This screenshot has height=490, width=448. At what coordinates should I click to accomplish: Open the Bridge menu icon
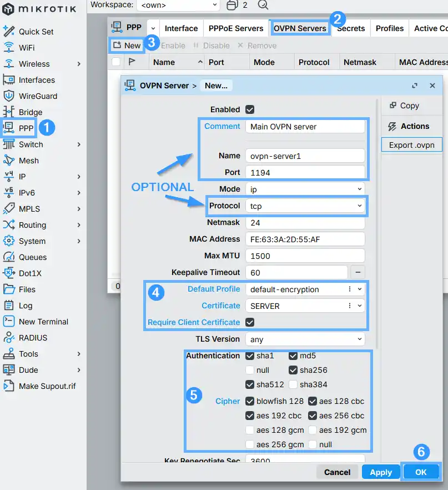click(x=9, y=112)
